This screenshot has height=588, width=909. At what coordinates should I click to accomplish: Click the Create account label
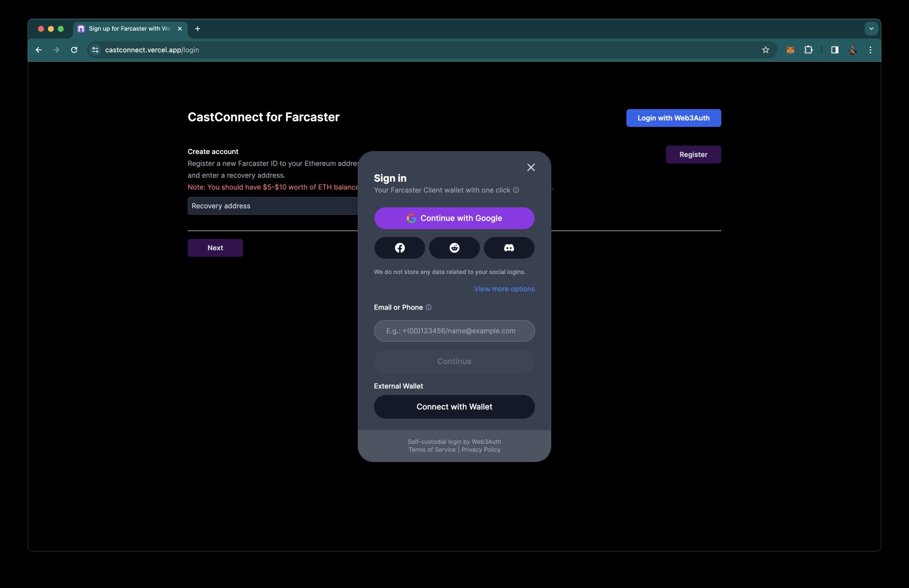coord(213,152)
